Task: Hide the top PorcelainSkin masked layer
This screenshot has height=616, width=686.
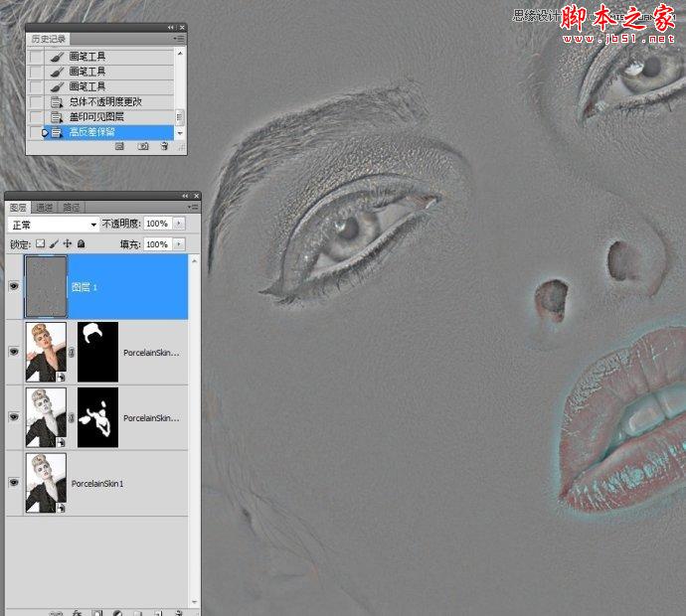Action: 14,352
